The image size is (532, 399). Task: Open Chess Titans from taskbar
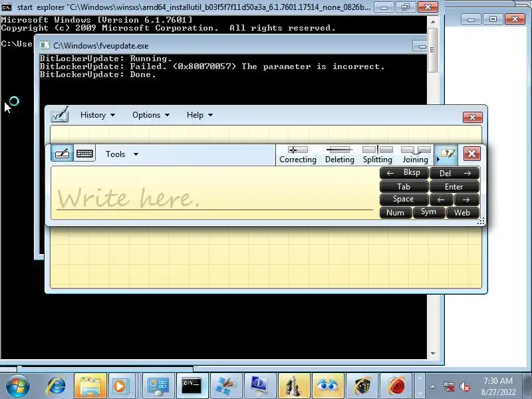point(294,386)
